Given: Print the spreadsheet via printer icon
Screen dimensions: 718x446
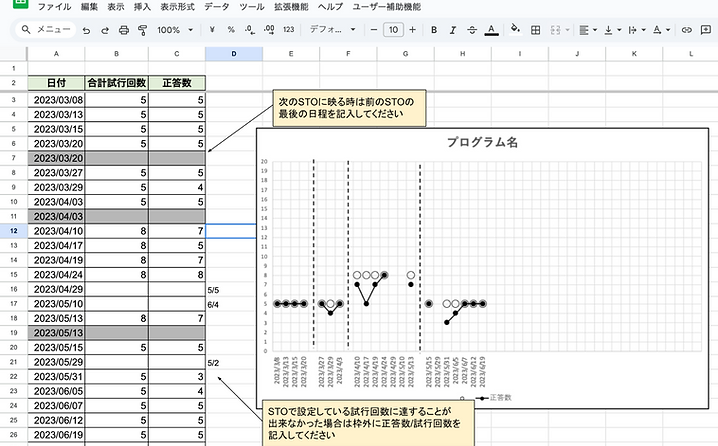Looking at the screenshot, I should (x=124, y=30).
